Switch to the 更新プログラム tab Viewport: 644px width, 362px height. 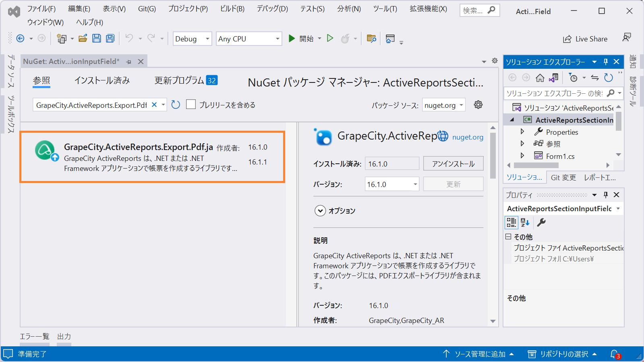(x=186, y=80)
